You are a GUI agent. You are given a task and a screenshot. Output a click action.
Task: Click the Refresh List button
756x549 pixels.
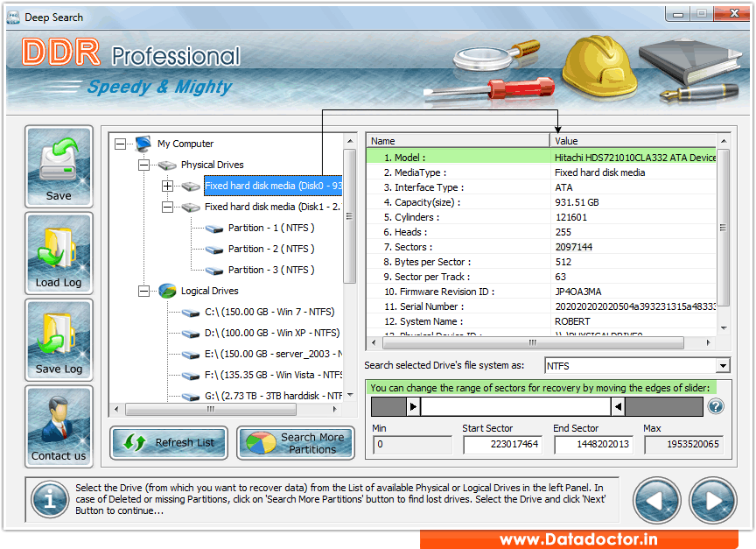pos(169,442)
